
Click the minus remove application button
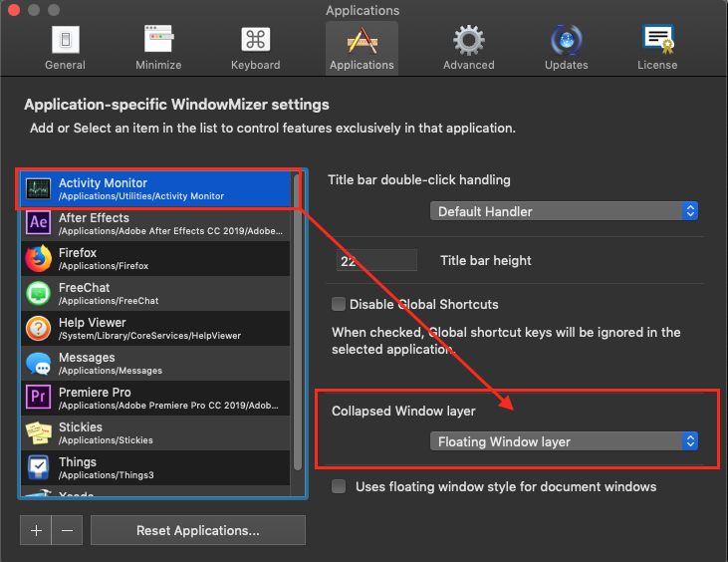68,530
